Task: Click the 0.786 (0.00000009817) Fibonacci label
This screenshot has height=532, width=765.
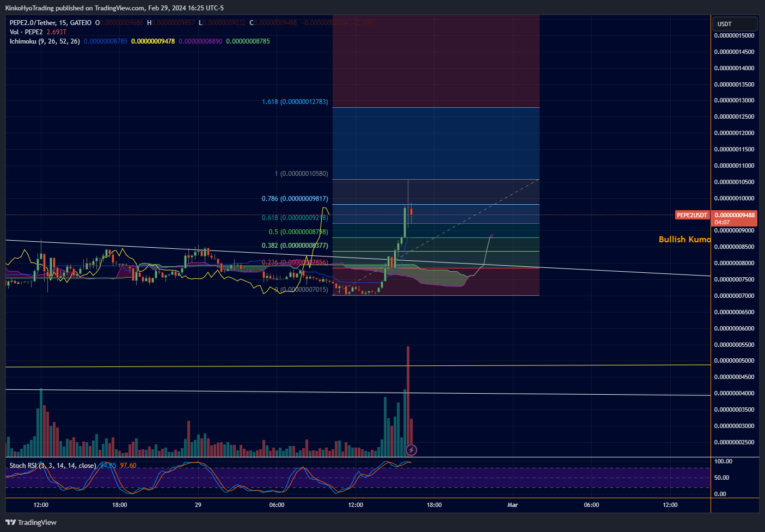Action: pyautogui.click(x=295, y=199)
